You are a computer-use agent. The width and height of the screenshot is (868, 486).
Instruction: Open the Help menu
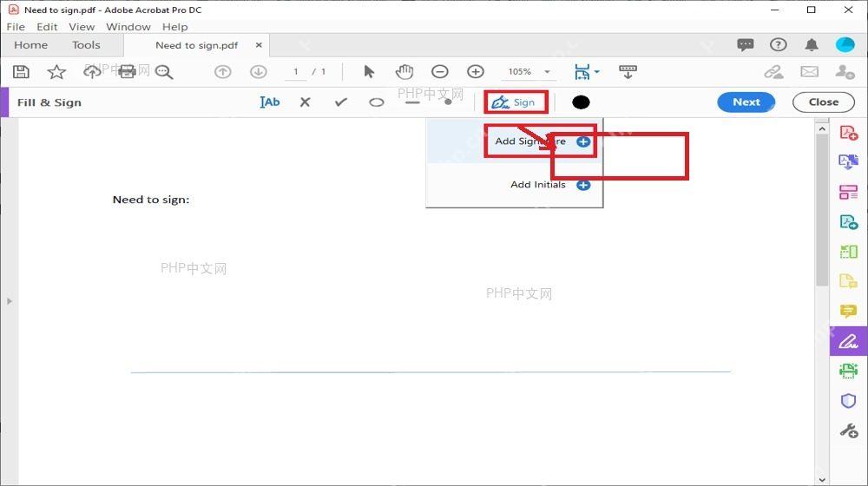pos(175,27)
